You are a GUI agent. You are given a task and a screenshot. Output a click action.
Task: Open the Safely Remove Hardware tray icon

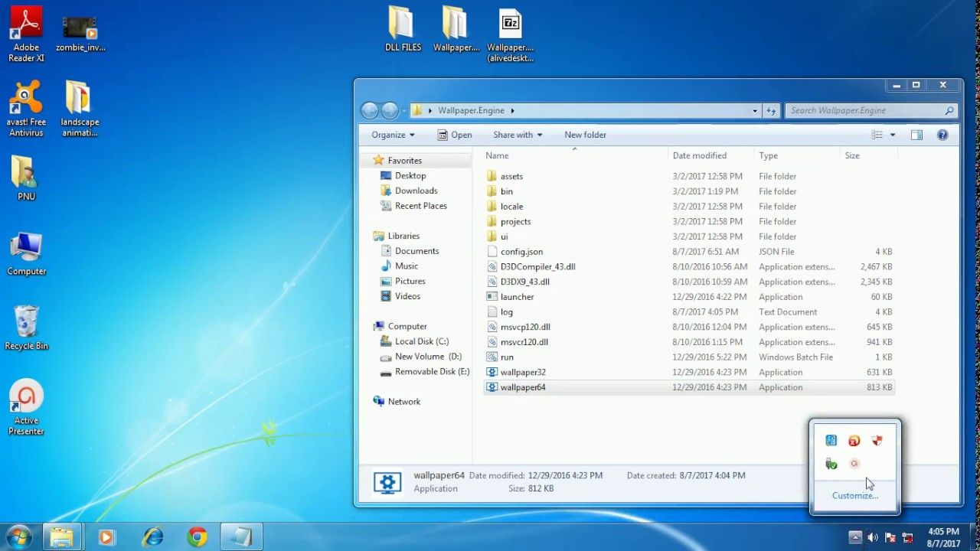[831, 463]
